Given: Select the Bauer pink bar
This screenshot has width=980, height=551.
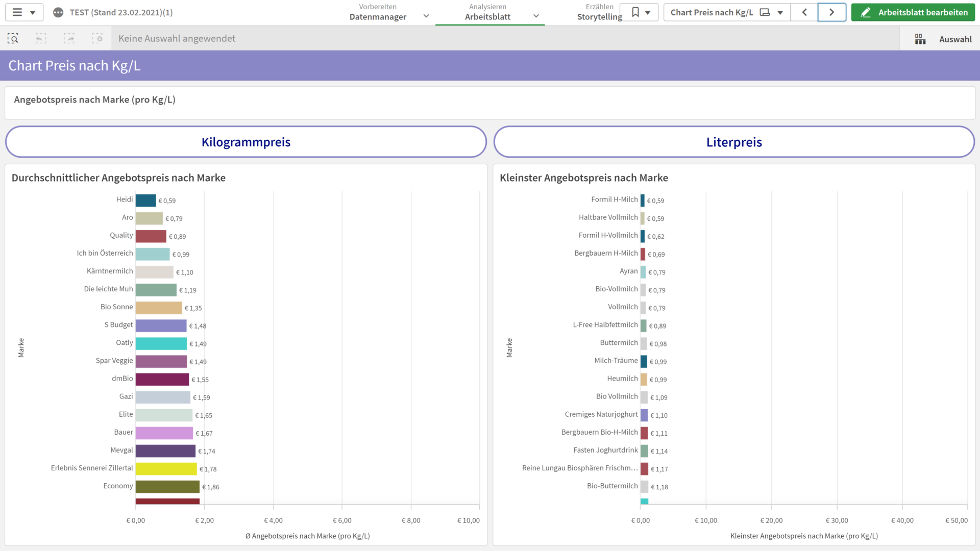Looking at the screenshot, I should pyautogui.click(x=164, y=433).
